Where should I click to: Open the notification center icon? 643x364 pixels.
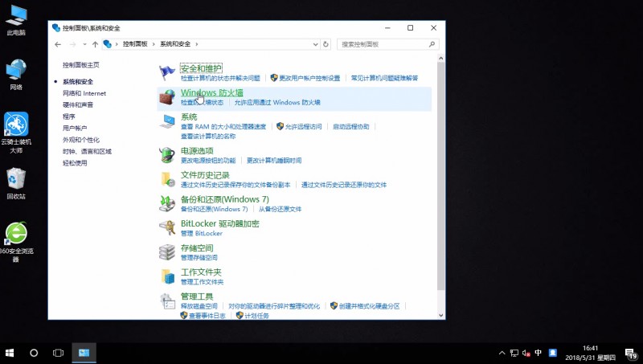coord(631,353)
